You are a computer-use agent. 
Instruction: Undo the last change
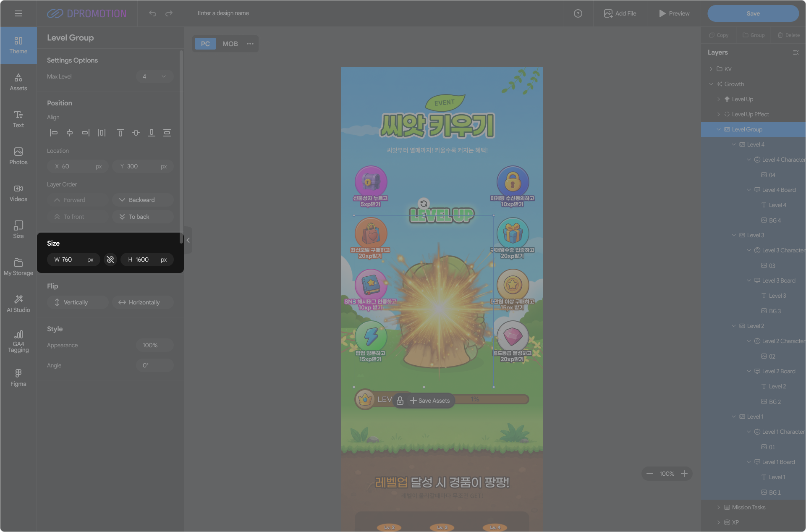(x=152, y=13)
